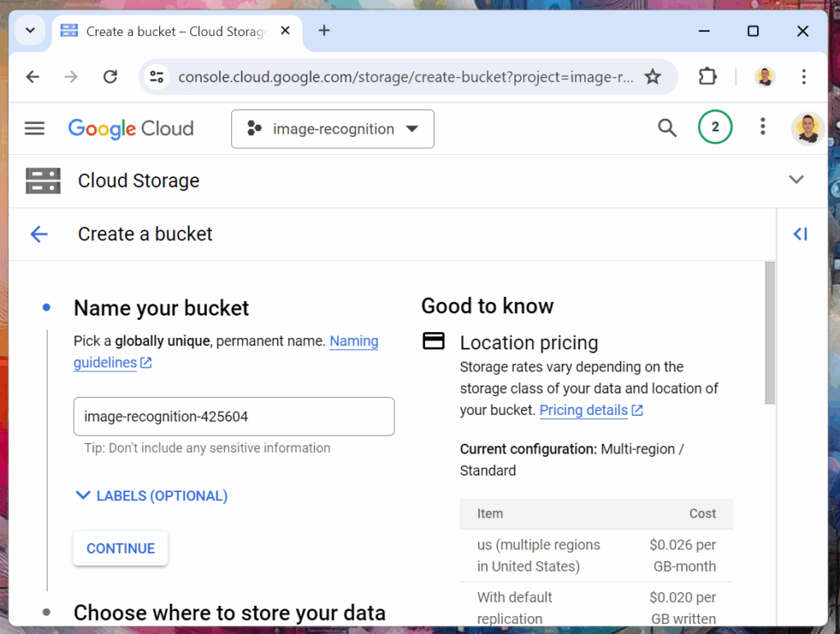Open the browser extensions puzzle icon

[x=707, y=77]
